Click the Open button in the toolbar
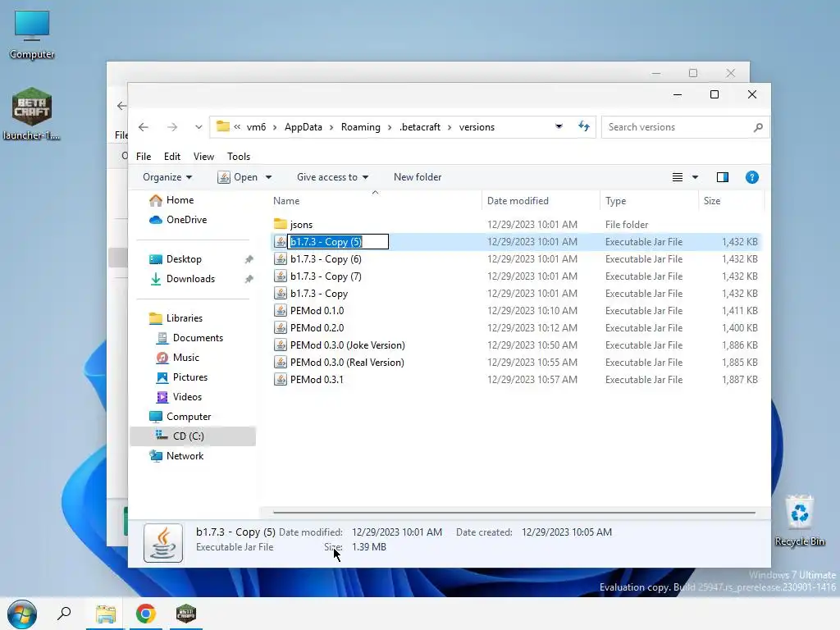 239,177
